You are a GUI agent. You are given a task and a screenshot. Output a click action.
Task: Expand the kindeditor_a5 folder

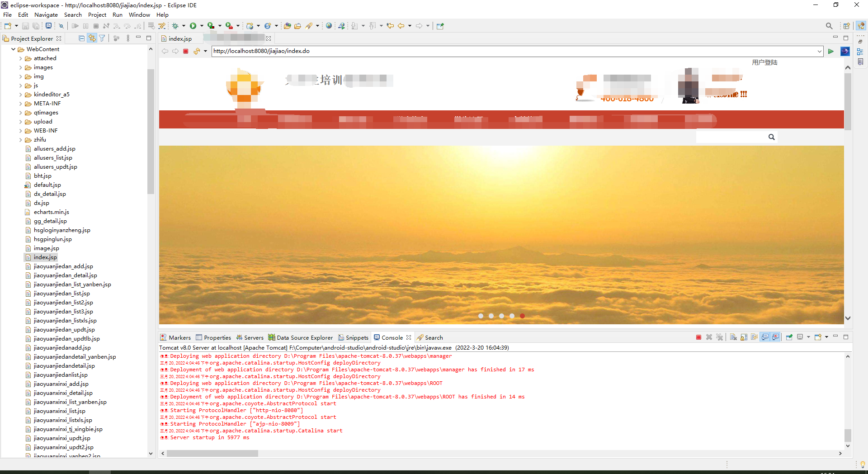(21, 95)
